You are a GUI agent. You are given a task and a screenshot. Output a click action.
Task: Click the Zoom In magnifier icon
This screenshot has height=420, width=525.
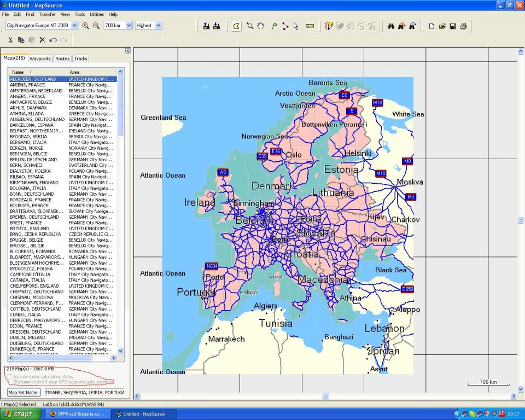(x=85, y=26)
